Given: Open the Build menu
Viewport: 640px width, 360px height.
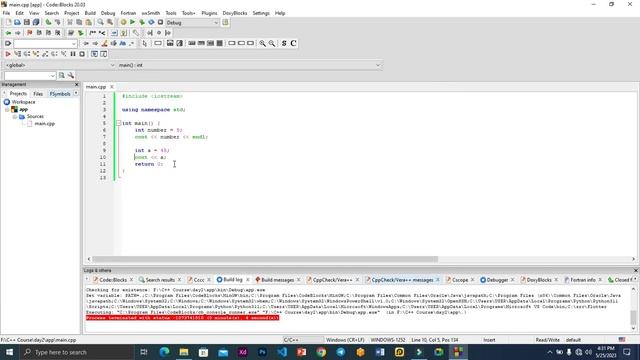Looking at the screenshot, I should pos(90,13).
